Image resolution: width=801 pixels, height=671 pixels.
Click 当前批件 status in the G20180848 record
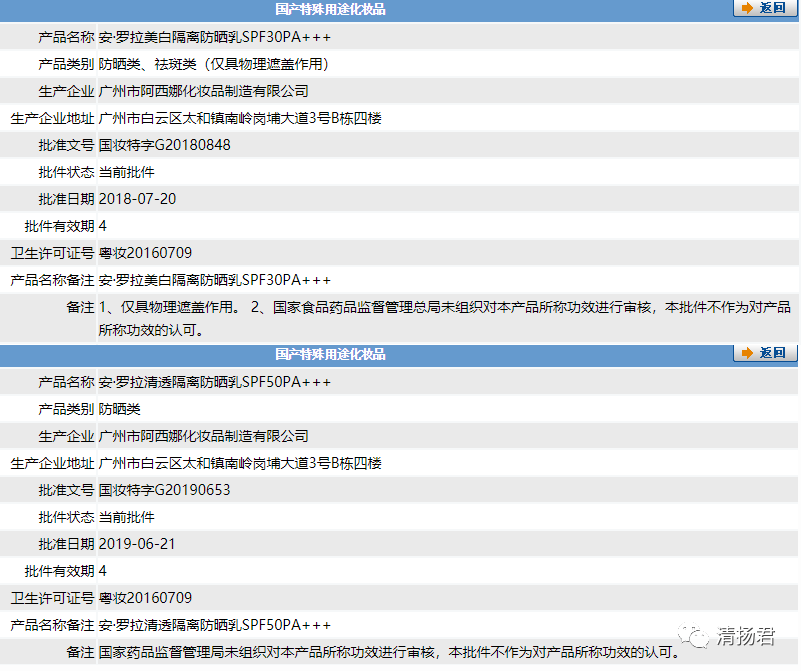(127, 172)
